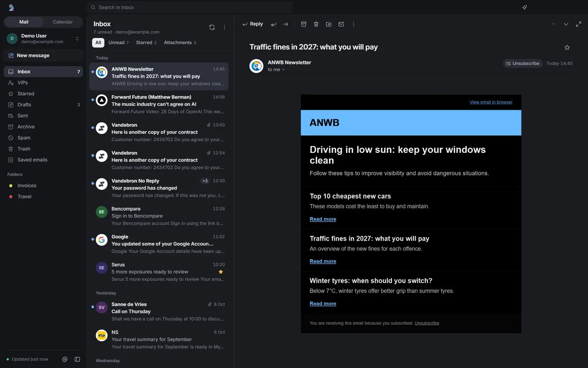
Task: Click the Reply All arrow icon
Action: pyautogui.click(x=273, y=24)
